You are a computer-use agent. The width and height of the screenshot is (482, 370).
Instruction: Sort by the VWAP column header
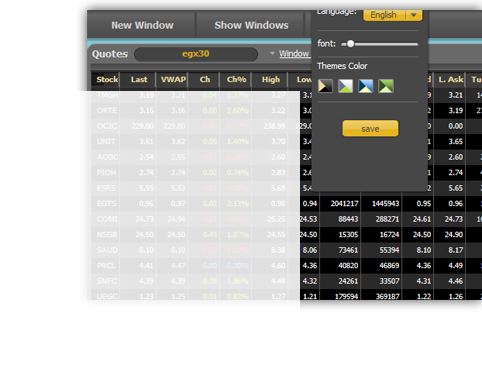[x=173, y=80]
